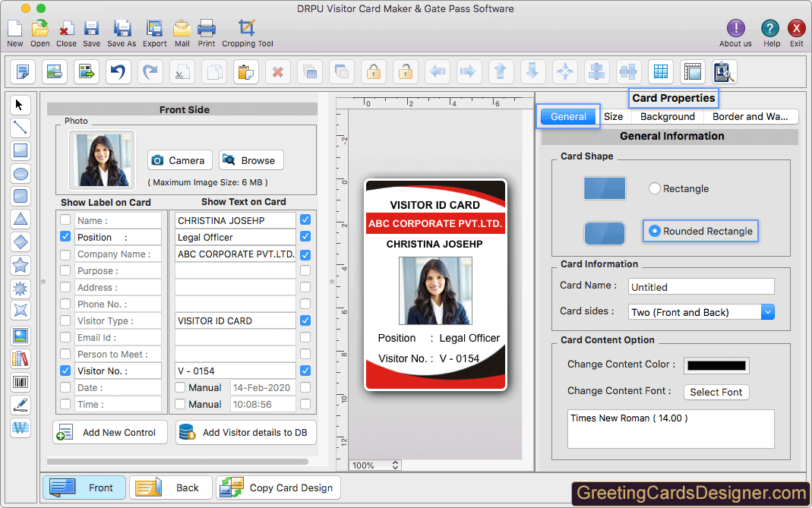Switch to the Back side
Screen dimensions: 812x508
point(171,487)
